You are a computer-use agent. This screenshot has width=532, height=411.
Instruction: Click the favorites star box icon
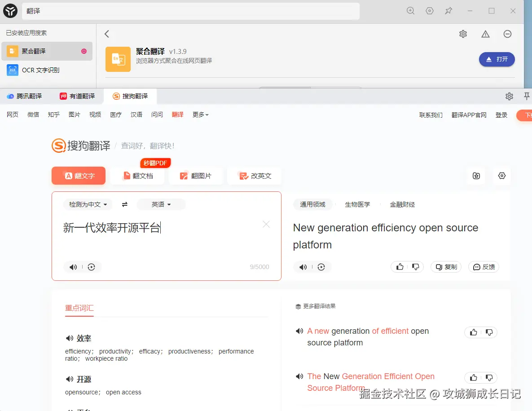pos(476,176)
